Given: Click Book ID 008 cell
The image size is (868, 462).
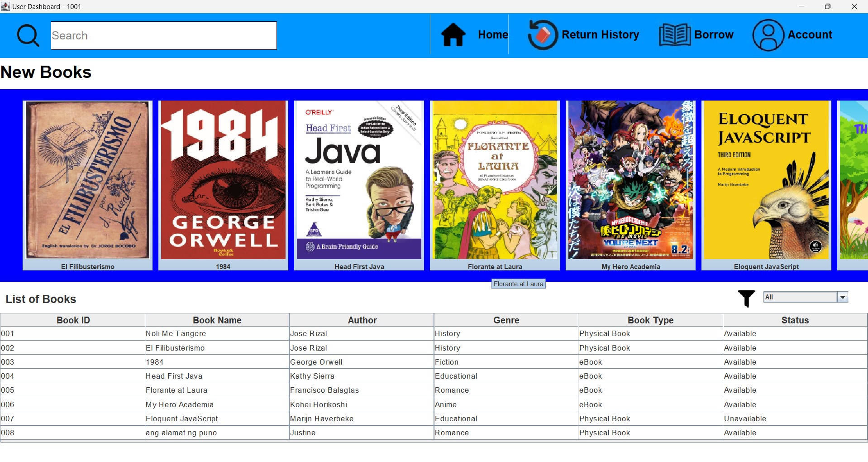Looking at the screenshot, I should pyautogui.click(x=73, y=433).
